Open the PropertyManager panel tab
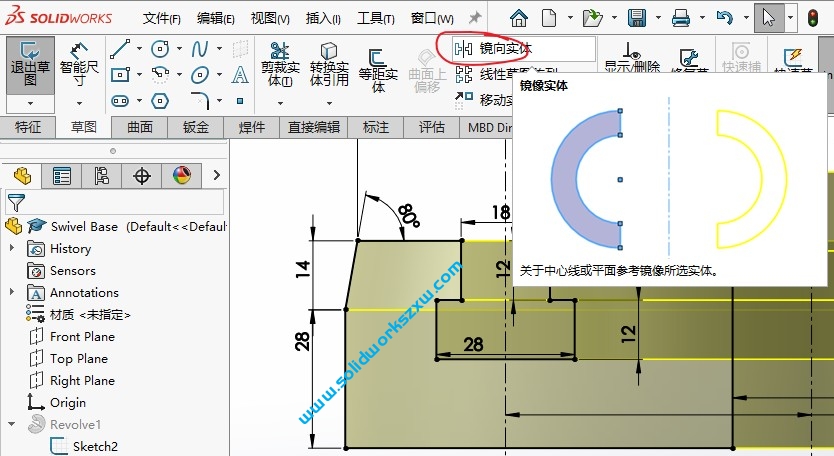Image resolution: width=834 pixels, height=456 pixels. click(62, 176)
